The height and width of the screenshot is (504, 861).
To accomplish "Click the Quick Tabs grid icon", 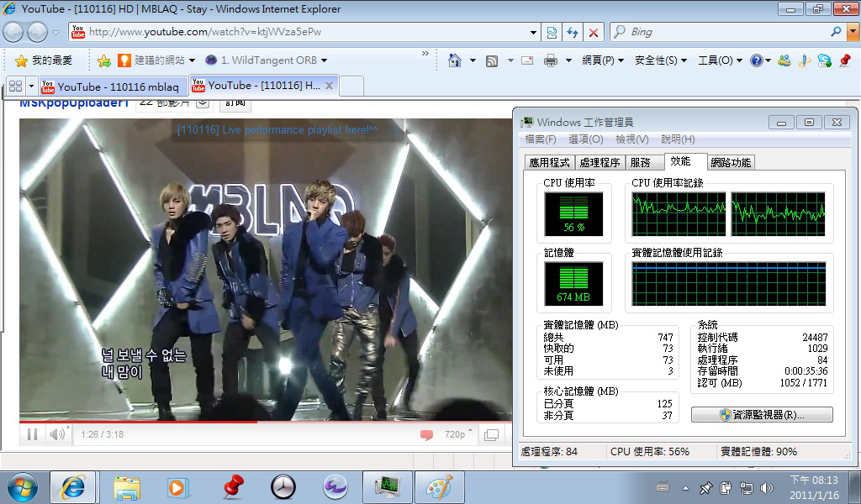I will [16, 87].
